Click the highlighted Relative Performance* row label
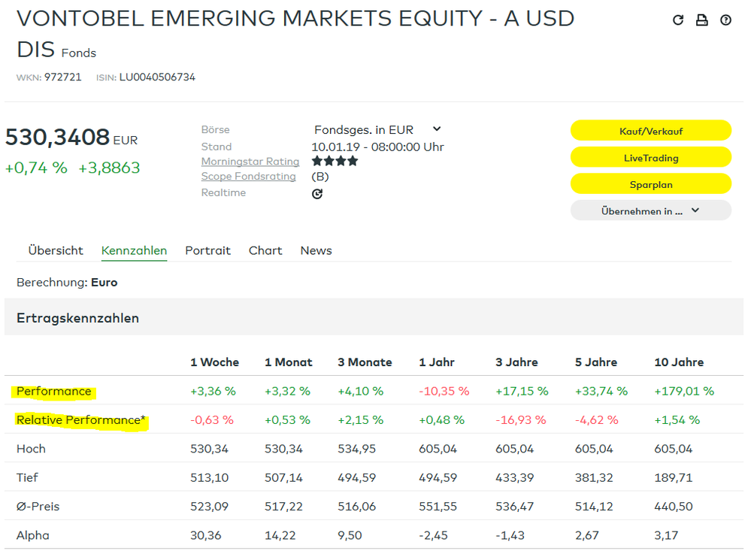 (x=80, y=420)
